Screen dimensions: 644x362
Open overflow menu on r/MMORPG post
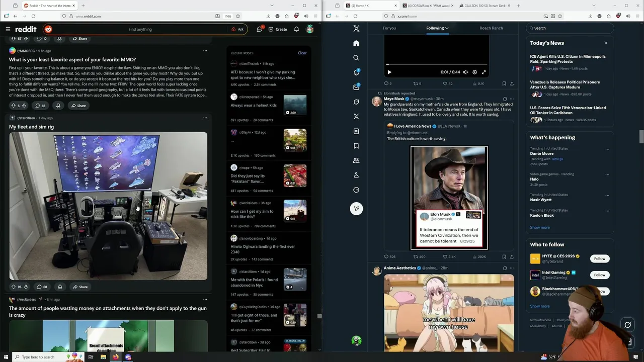pos(205,51)
